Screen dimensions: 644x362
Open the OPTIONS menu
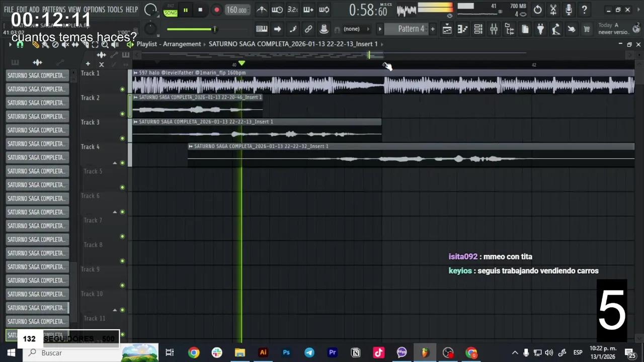tap(94, 10)
